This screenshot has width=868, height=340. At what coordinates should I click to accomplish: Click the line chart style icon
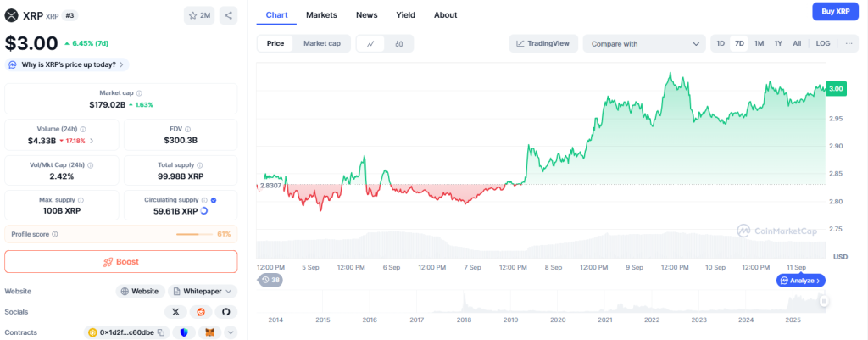point(371,44)
